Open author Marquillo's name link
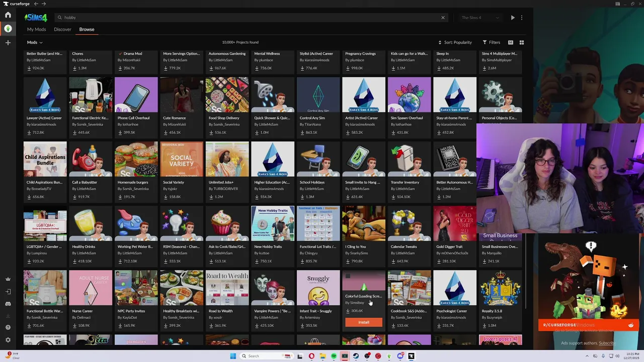The image size is (644, 362). click(x=494, y=253)
